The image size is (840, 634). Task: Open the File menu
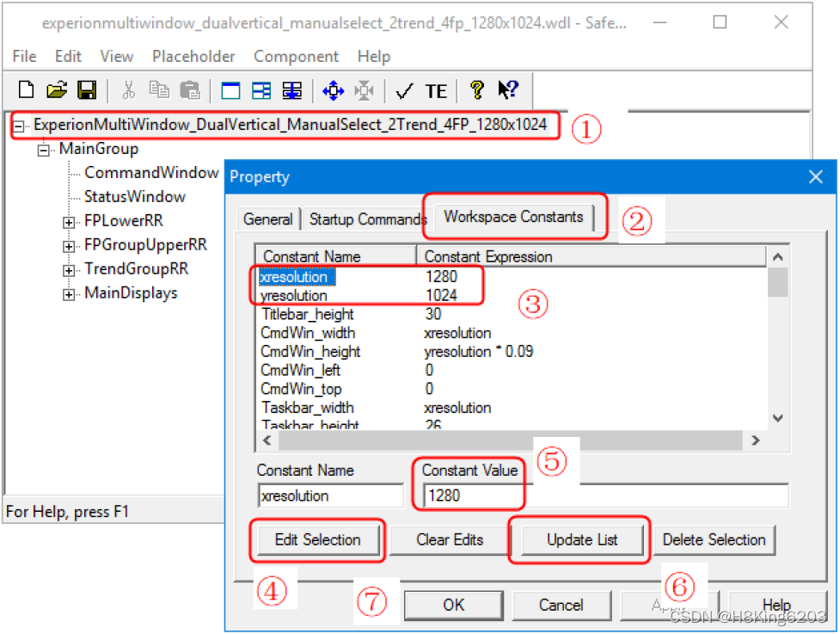click(25, 56)
